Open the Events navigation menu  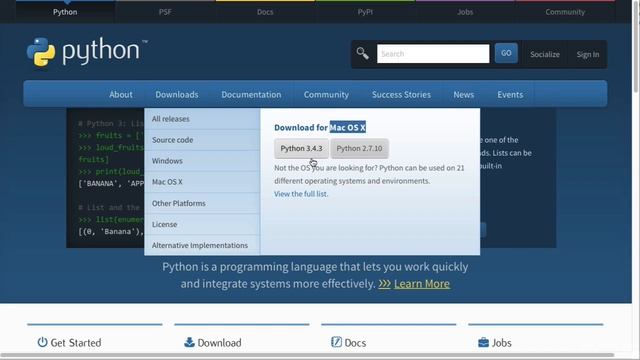click(x=510, y=94)
